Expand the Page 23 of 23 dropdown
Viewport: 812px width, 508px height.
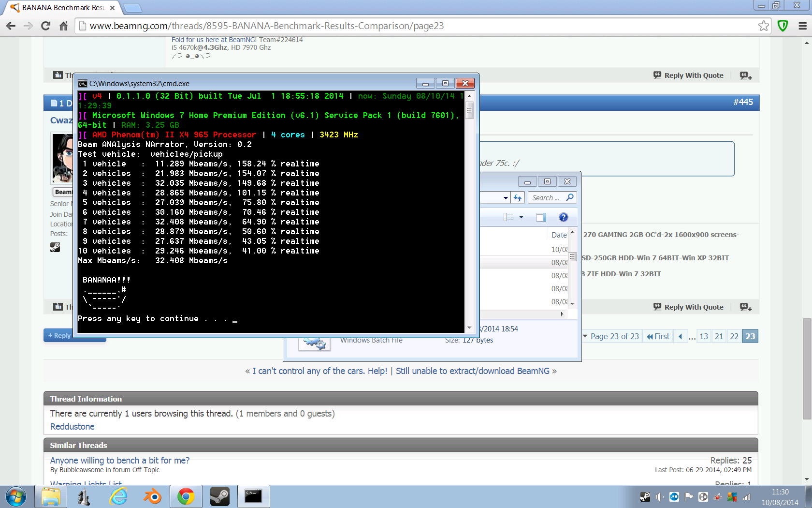(x=611, y=336)
